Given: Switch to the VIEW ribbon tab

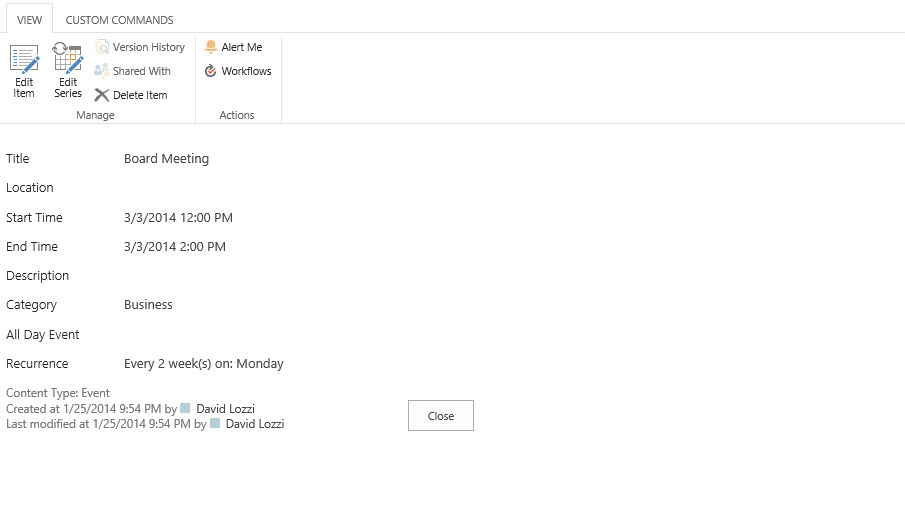Looking at the screenshot, I should (x=29, y=20).
